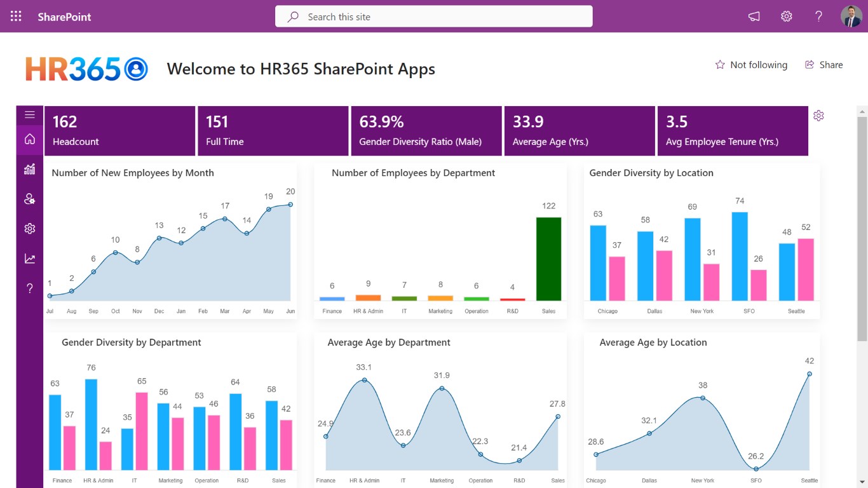Click the October data point labeled 10

coord(116,252)
